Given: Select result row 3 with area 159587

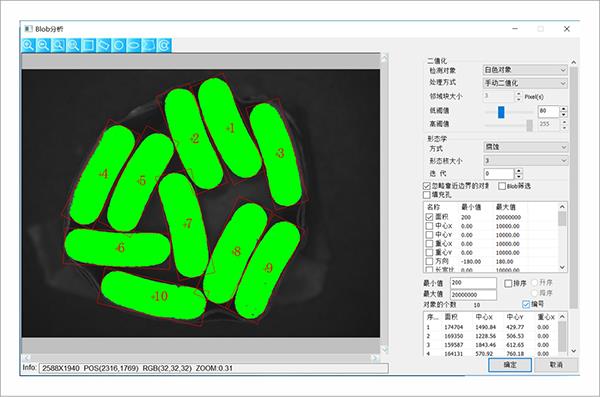Looking at the screenshot, I should [x=491, y=345].
